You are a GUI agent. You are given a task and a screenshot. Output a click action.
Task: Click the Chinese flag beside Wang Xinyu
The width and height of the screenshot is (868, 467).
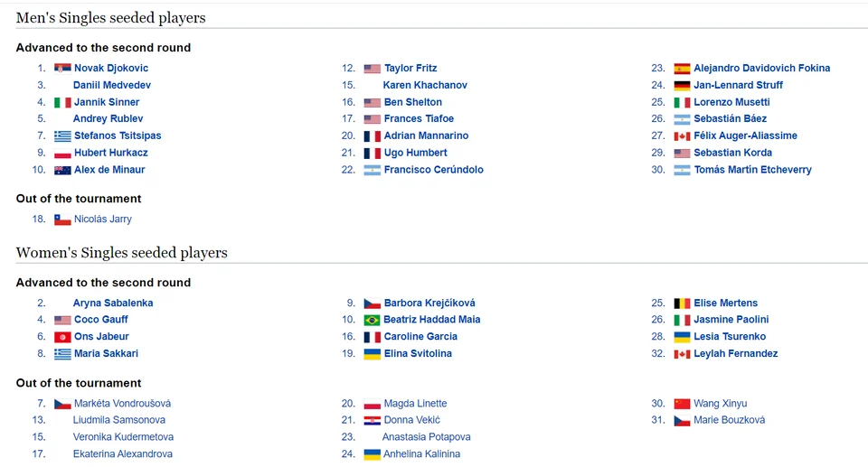682,405
